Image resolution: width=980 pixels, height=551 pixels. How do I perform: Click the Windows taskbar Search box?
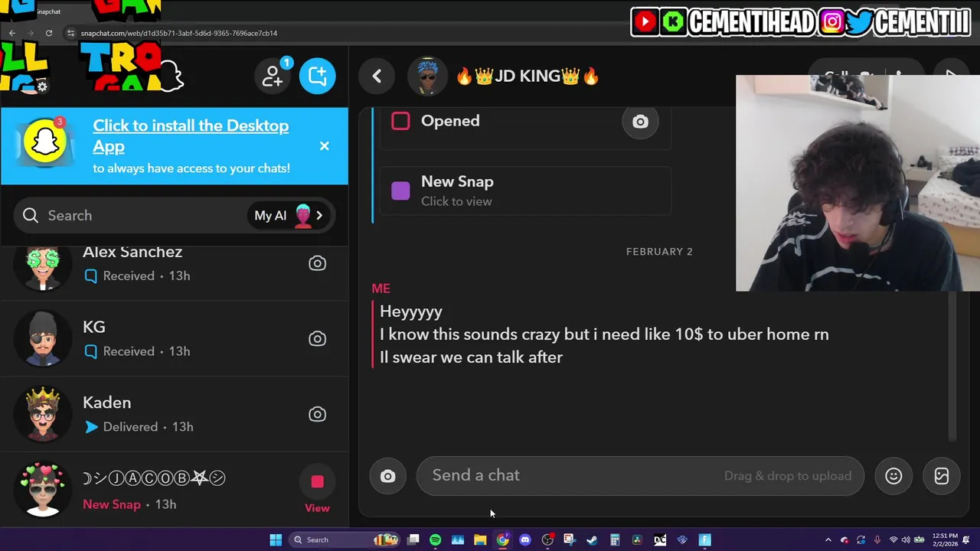pyautogui.click(x=345, y=540)
